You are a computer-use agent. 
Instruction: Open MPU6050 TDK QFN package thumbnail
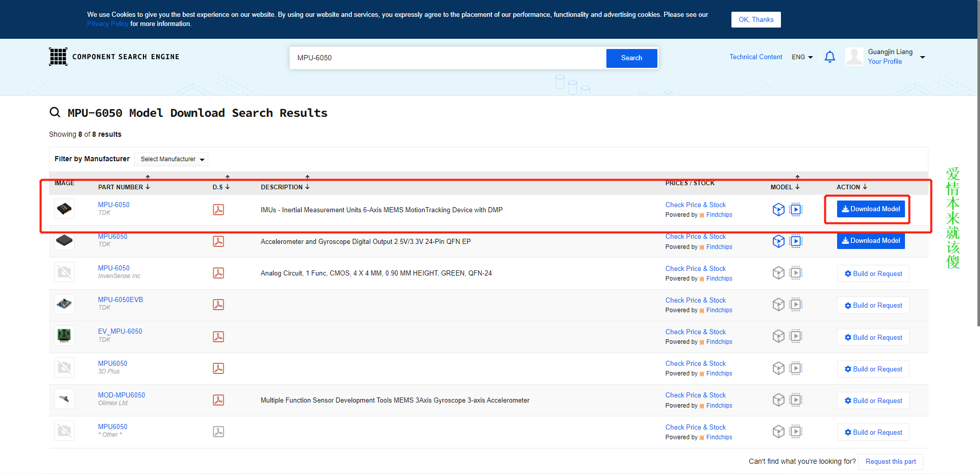click(x=64, y=240)
